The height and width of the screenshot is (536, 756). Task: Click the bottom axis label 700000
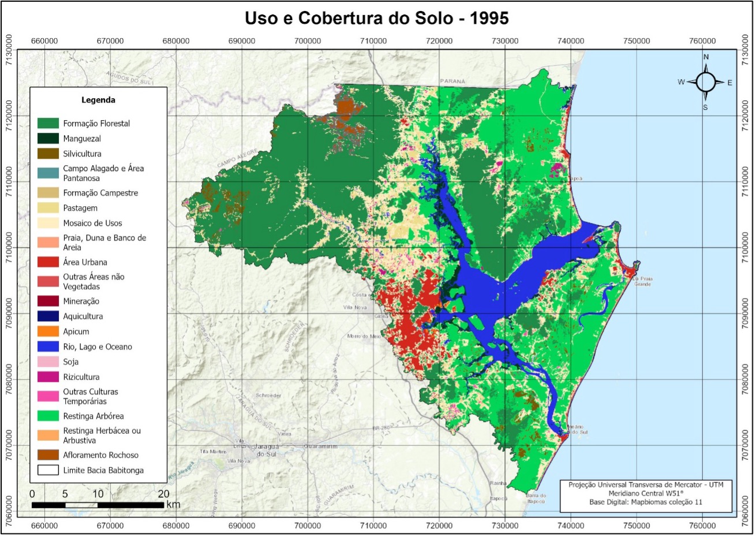click(x=307, y=526)
